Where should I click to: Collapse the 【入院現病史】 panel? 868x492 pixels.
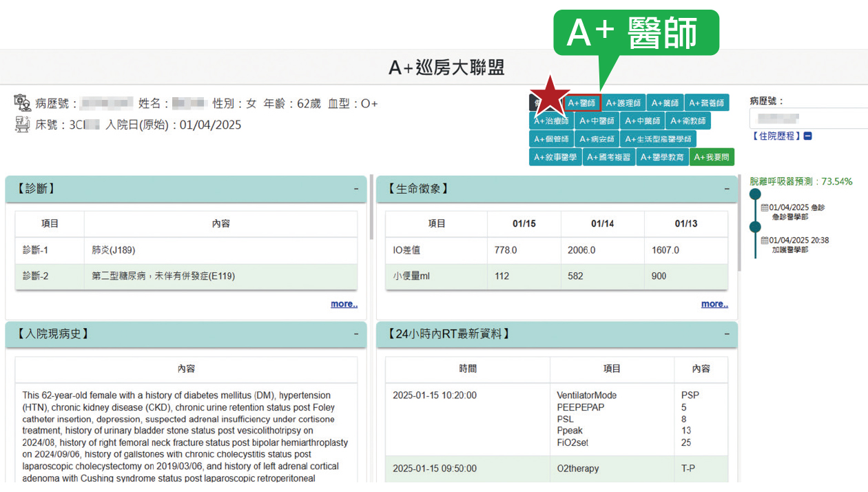[356, 334]
